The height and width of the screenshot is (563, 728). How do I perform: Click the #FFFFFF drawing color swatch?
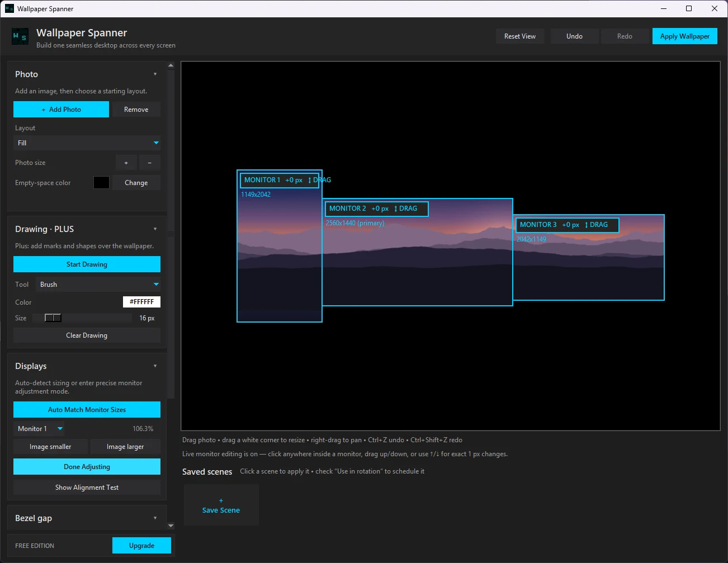(141, 302)
